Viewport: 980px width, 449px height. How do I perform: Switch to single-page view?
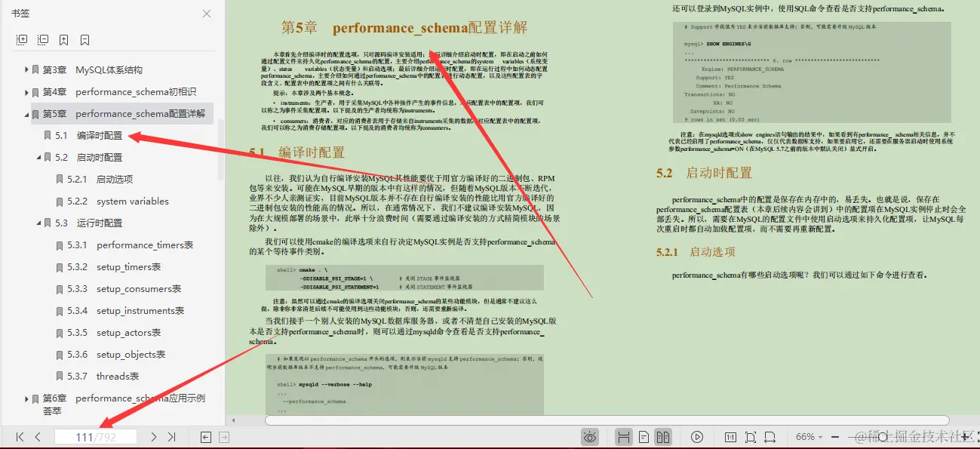[644, 437]
